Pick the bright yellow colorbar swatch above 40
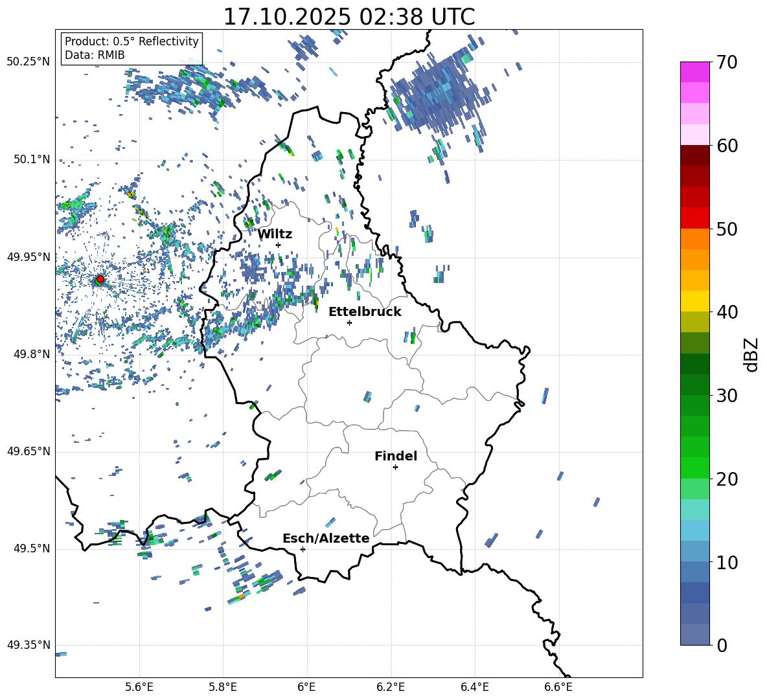Viewport: 767px width, 700px height. 695,301
